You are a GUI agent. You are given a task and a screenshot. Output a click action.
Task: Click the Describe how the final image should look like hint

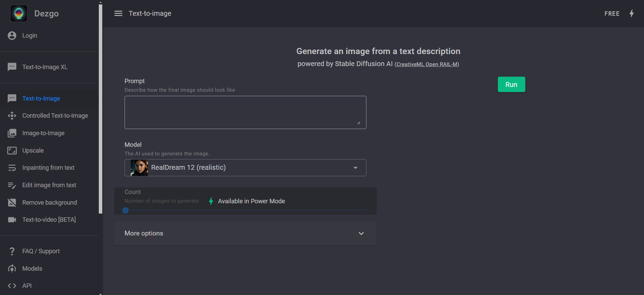pos(180,90)
